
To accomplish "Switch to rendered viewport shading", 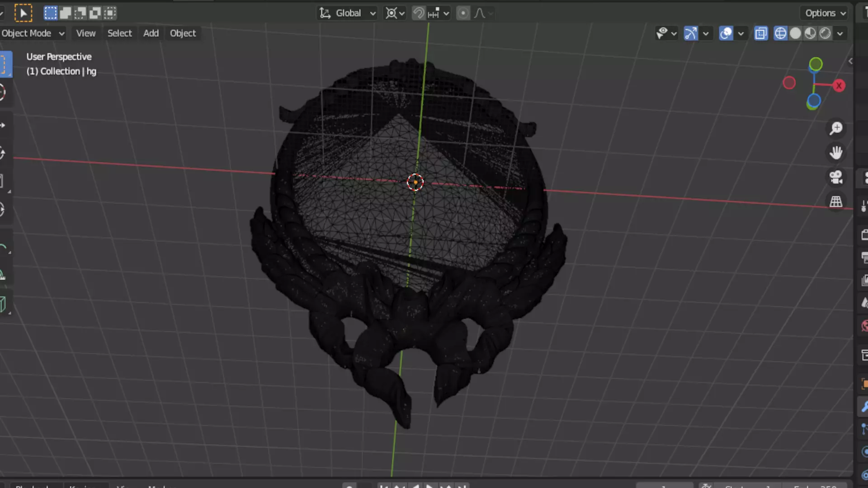I will coord(825,33).
